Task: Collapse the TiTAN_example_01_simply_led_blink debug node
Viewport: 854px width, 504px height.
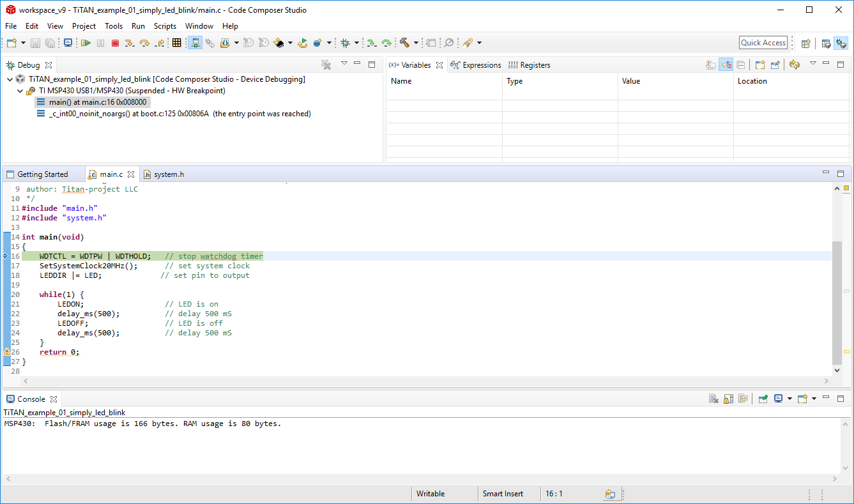Action: 10,79
